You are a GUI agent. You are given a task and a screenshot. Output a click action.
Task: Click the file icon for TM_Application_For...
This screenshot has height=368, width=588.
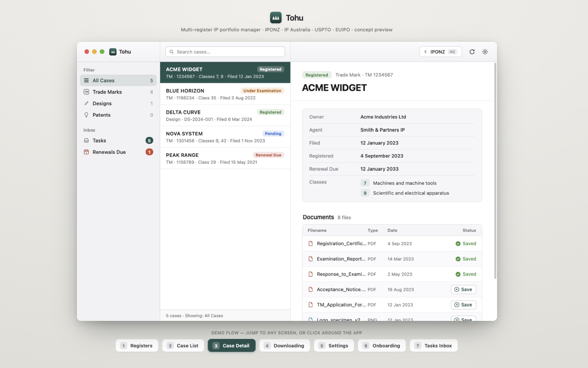point(311,305)
